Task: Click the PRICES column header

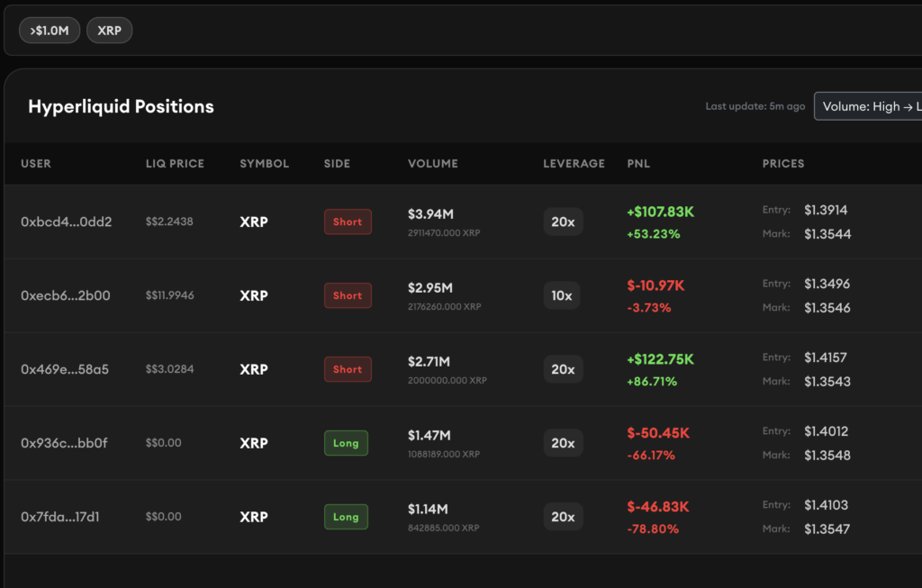Action: coord(783,164)
